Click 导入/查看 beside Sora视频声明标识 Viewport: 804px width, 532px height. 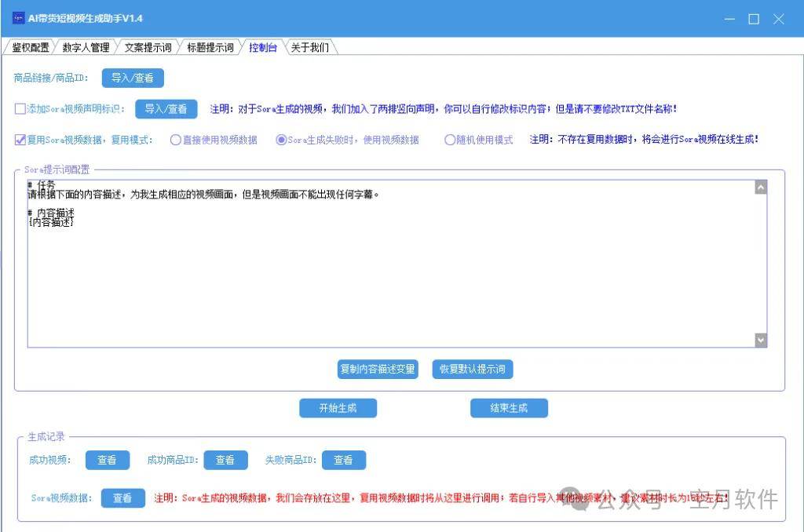click(166, 108)
